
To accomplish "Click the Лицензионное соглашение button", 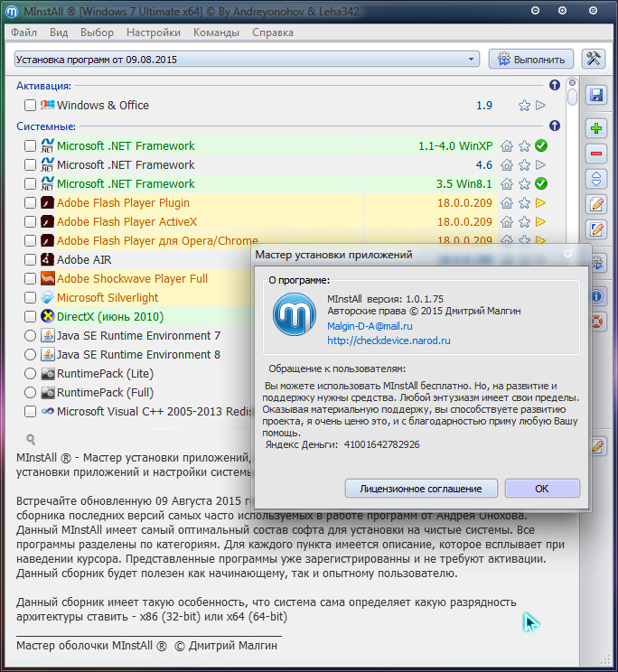I will coord(421,489).
